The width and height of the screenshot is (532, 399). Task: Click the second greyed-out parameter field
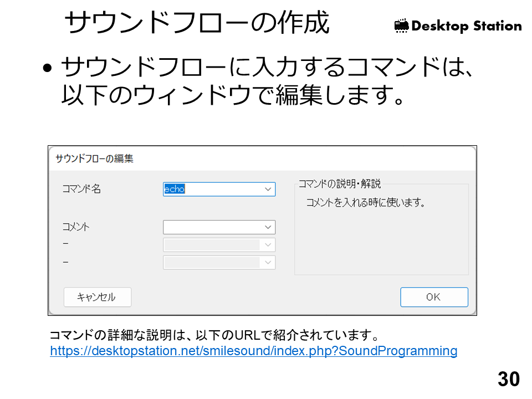pyautogui.click(x=212, y=262)
